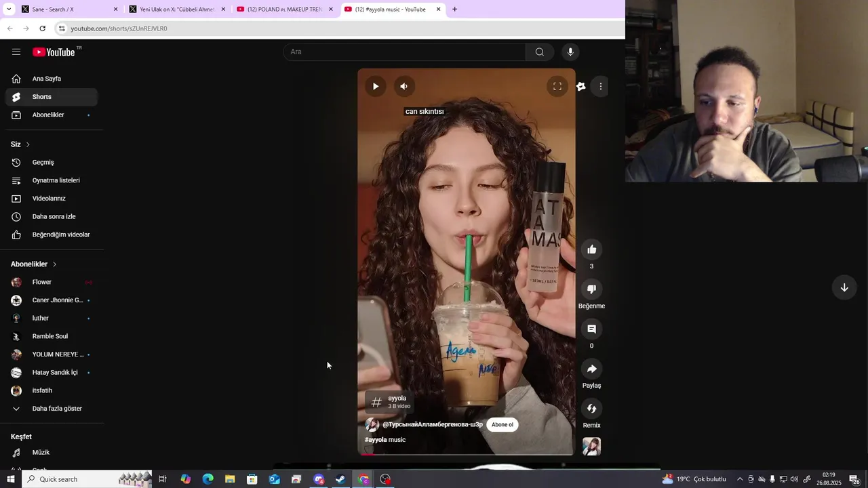
Task: Open Microsoft Edge from the taskbar
Action: click(x=208, y=479)
